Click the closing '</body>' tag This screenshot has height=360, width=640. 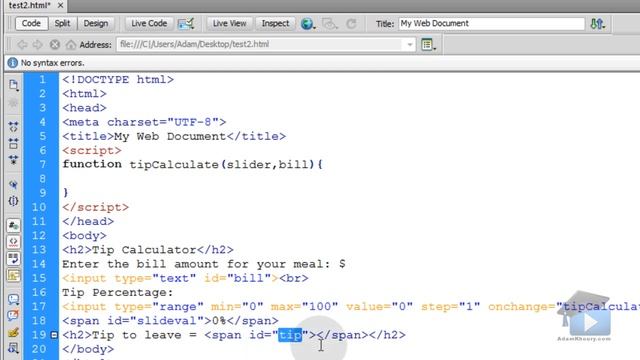click(88, 349)
